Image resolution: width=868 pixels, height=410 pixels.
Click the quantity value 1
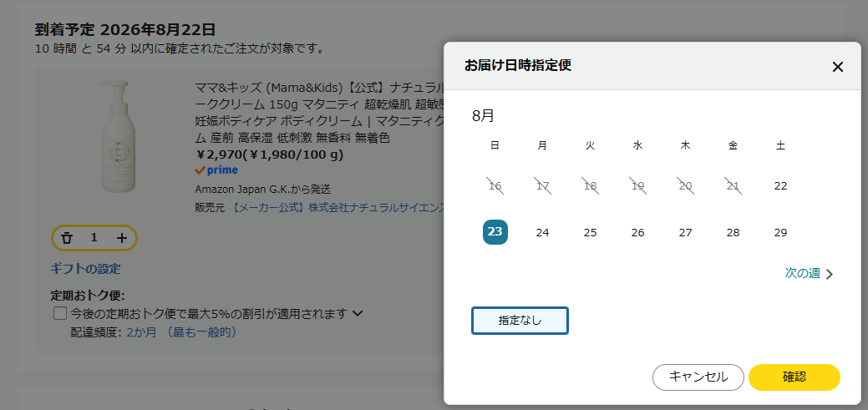click(x=94, y=237)
